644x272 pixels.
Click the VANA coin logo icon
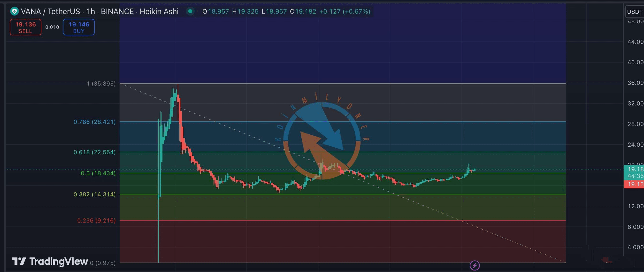pos(15,11)
